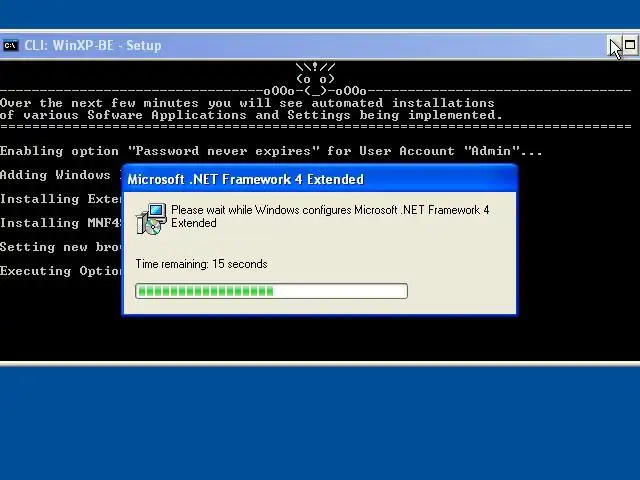Click the "Installing MNF4" console line
The width and height of the screenshot is (640, 480).
click(61, 223)
